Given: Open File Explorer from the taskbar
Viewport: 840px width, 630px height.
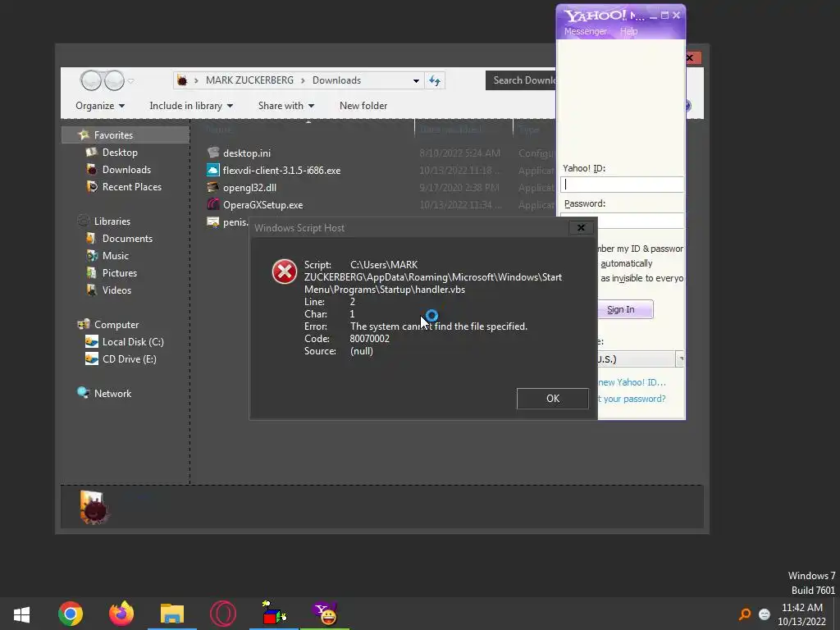Looking at the screenshot, I should tap(172, 614).
